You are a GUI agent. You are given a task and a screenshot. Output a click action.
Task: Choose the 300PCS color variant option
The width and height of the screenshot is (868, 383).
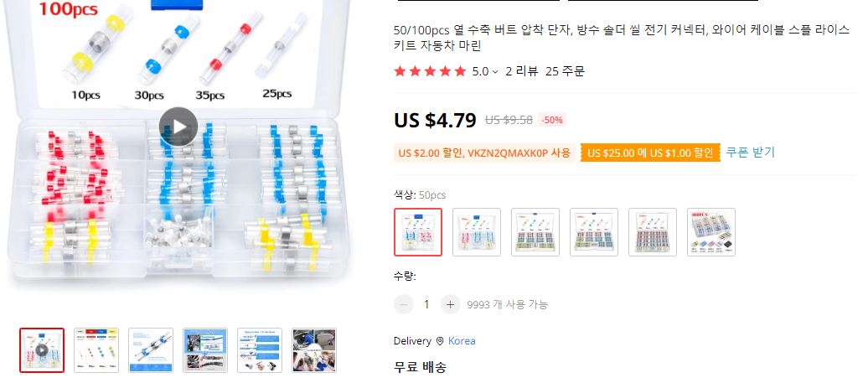click(x=711, y=231)
